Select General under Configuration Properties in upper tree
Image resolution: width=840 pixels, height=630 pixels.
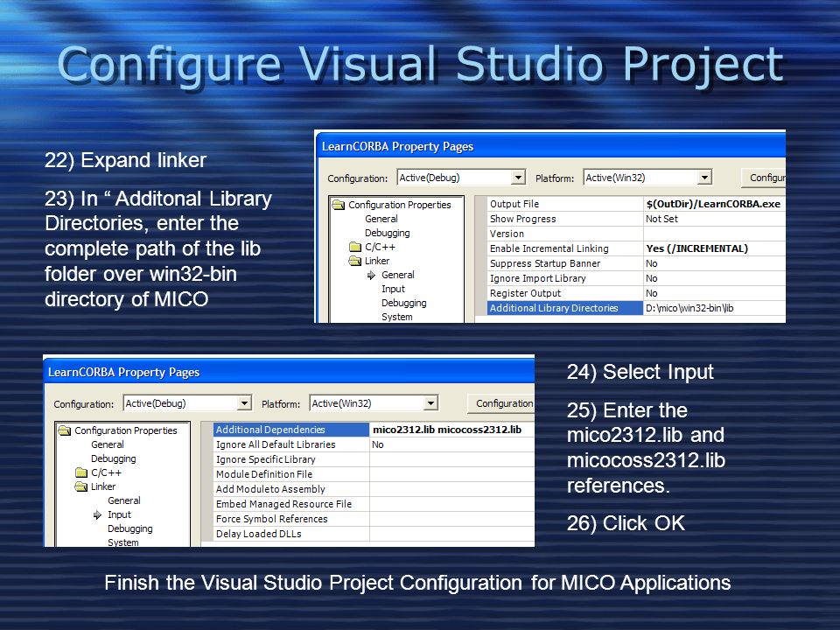pyautogui.click(x=381, y=219)
